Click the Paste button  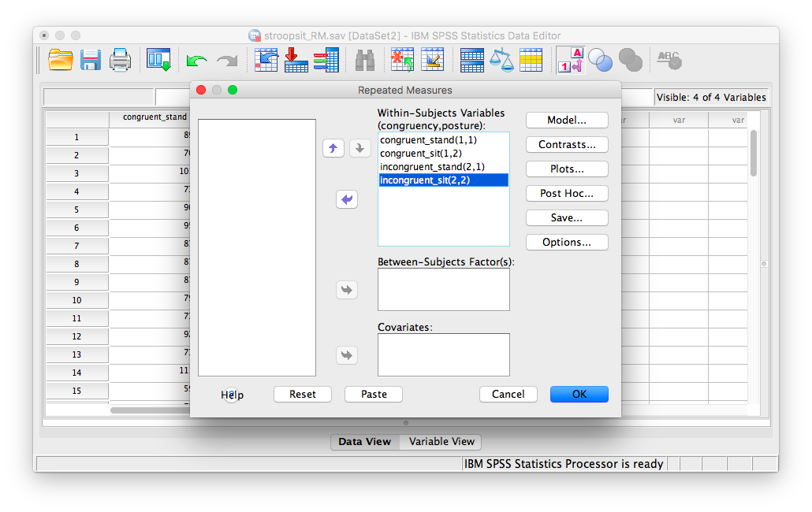pos(374,394)
